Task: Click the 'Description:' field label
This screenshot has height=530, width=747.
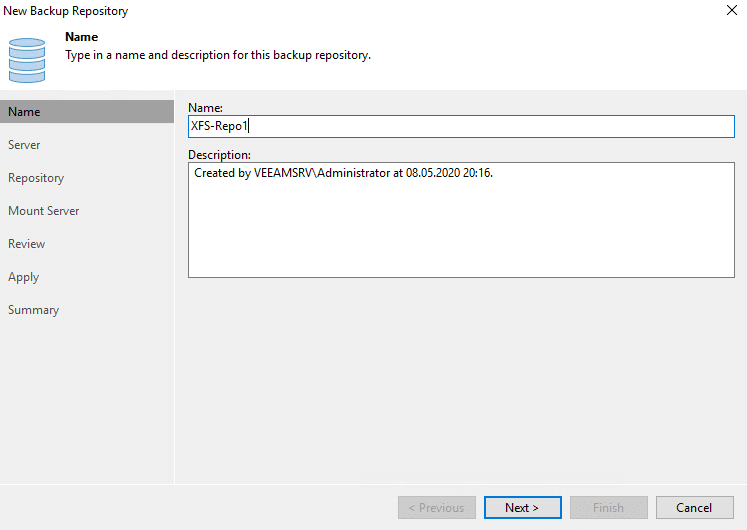Action: tap(219, 155)
